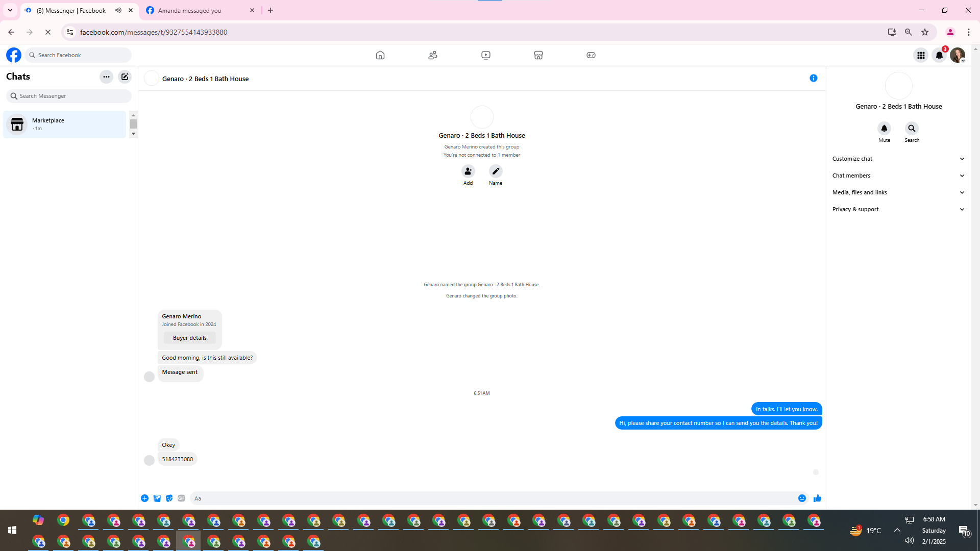This screenshot has width=980, height=551.
Task: Open the Marketplace icon in top navigation
Action: [538, 55]
